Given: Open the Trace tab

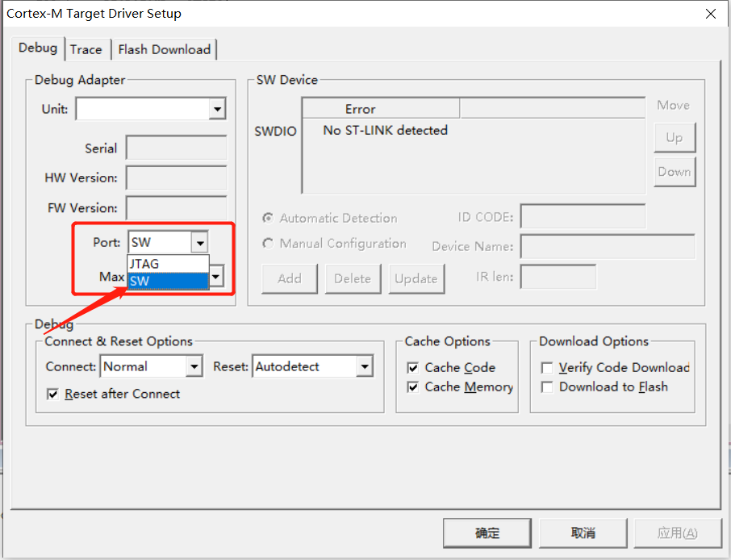Looking at the screenshot, I should click(x=86, y=49).
